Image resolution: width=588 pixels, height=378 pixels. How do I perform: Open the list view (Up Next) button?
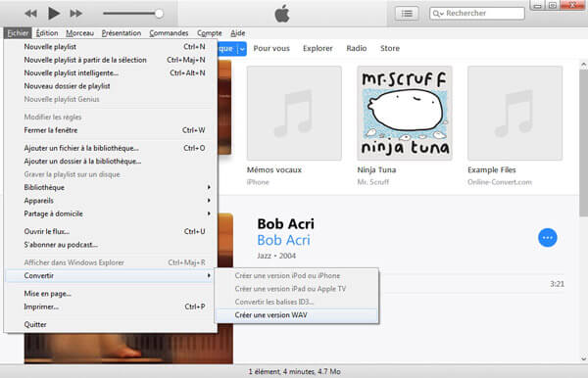tap(407, 14)
